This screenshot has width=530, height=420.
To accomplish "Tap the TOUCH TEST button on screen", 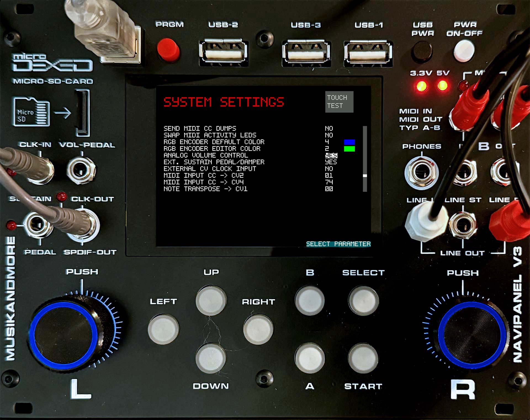I will point(339,102).
